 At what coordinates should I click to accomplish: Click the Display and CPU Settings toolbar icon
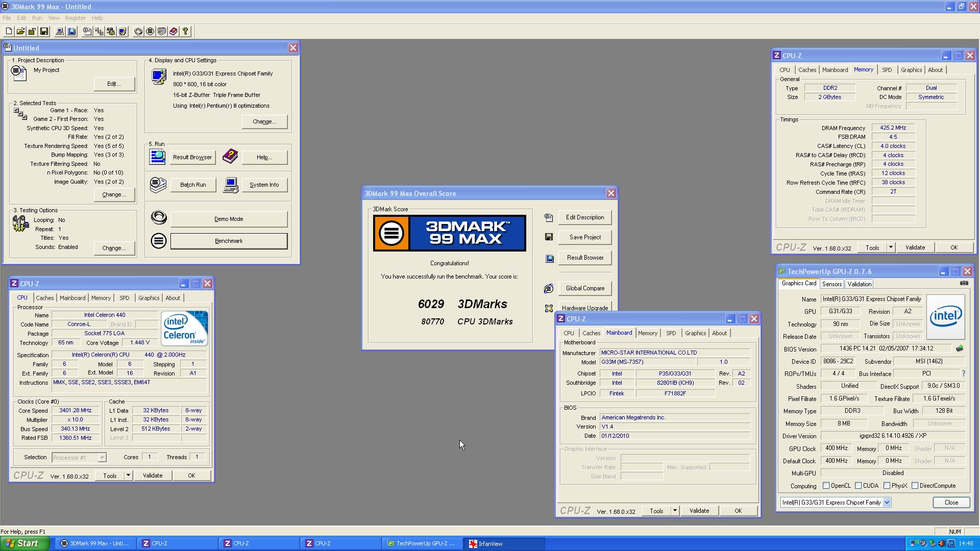click(122, 32)
